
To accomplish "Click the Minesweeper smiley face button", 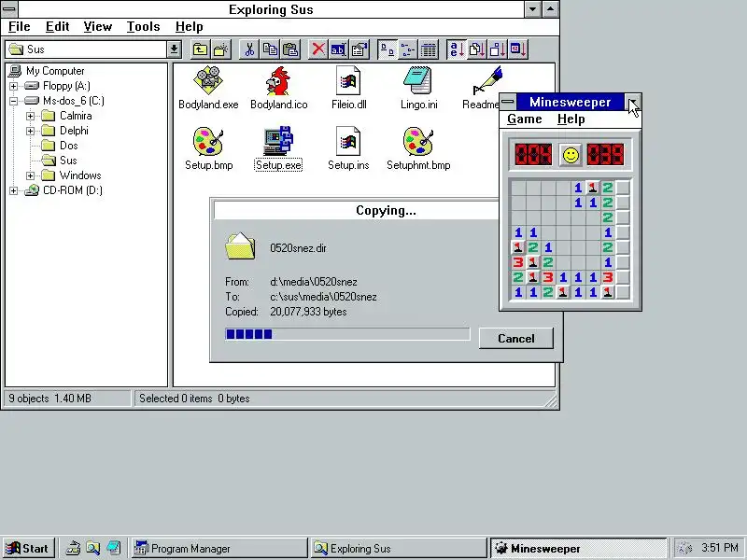I will point(571,155).
